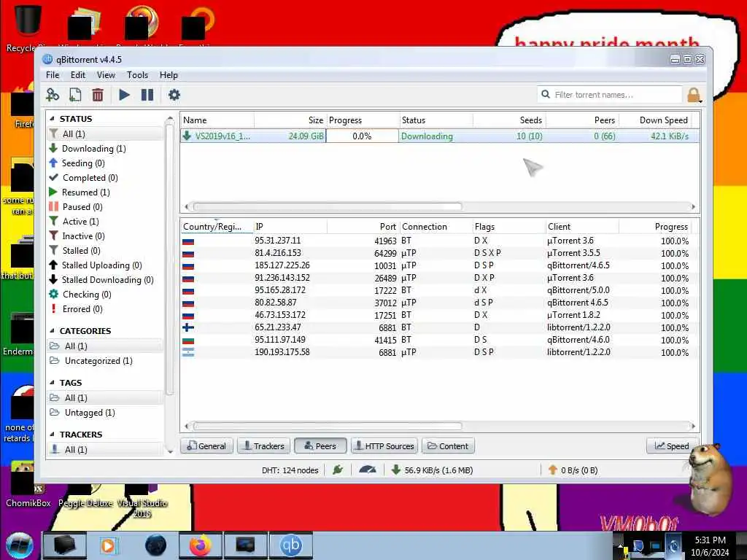Click the padlock lock-UI icon
The height and width of the screenshot is (560, 747).
[x=694, y=95]
